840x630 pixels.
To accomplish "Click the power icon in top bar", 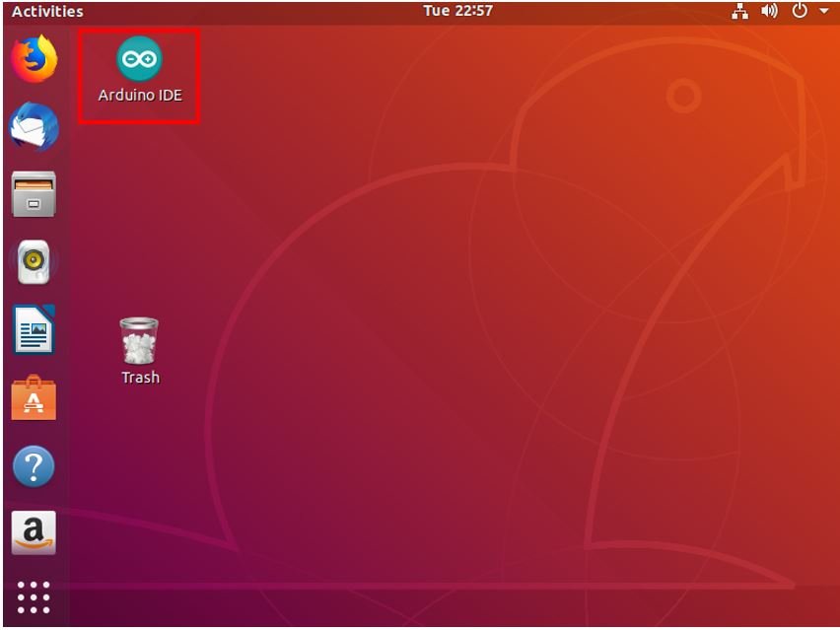I will [800, 11].
